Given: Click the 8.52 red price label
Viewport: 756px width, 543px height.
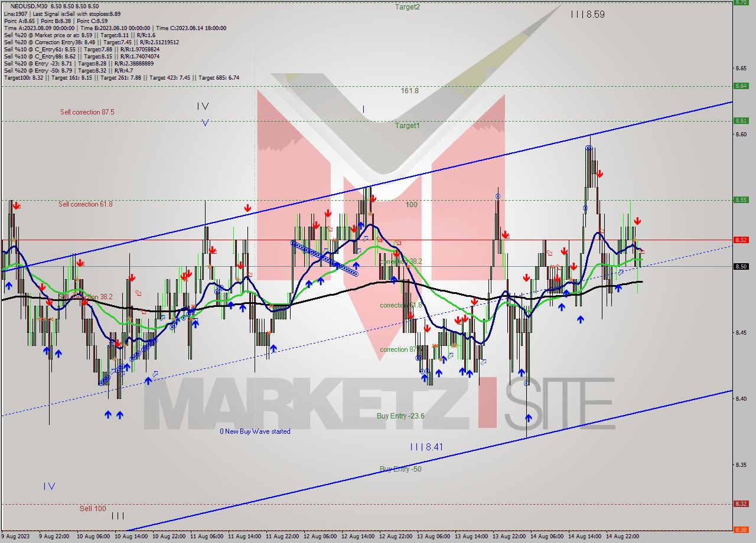Looking at the screenshot, I should [x=741, y=240].
